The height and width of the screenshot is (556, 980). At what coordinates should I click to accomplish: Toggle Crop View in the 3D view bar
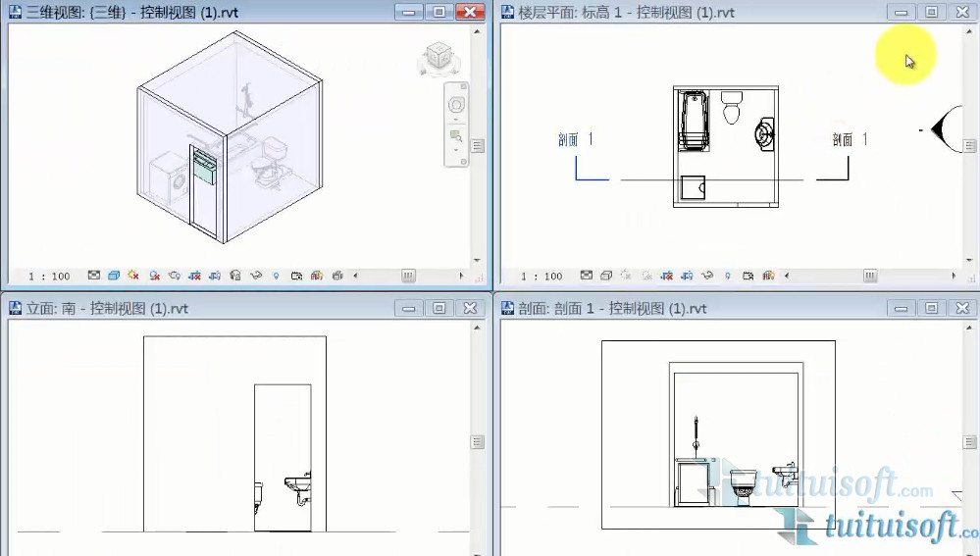tap(194, 275)
